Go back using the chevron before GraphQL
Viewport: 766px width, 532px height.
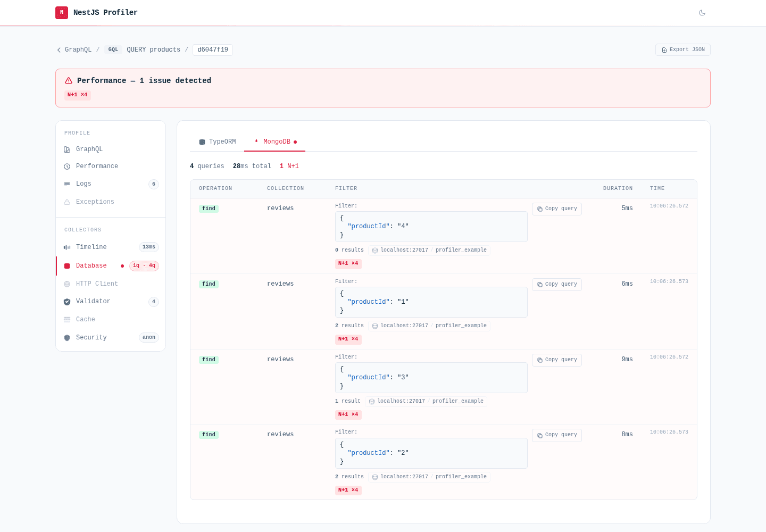[x=59, y=50]
